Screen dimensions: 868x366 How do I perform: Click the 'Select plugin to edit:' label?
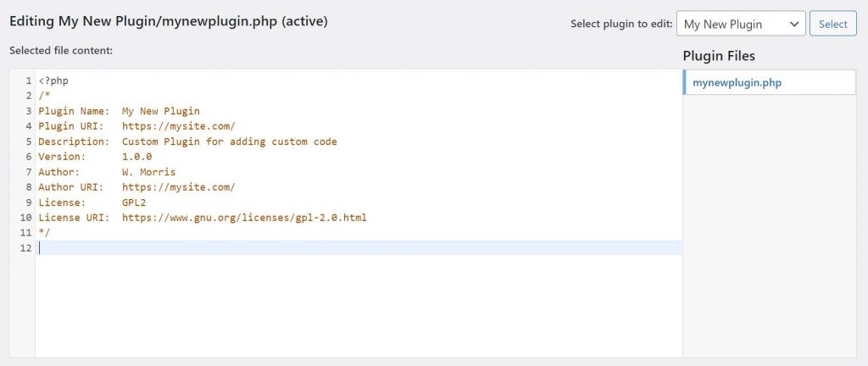coord(621,25)
